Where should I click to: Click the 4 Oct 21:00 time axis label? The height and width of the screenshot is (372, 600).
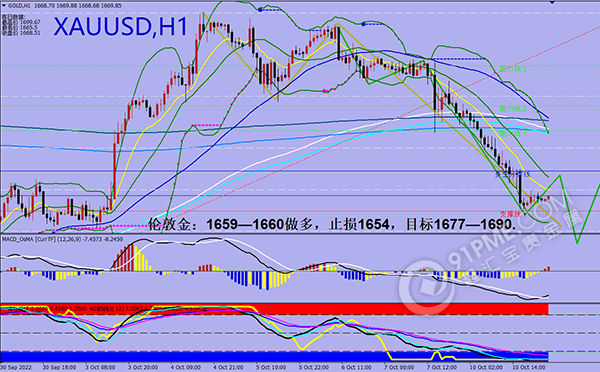point(228,367)
